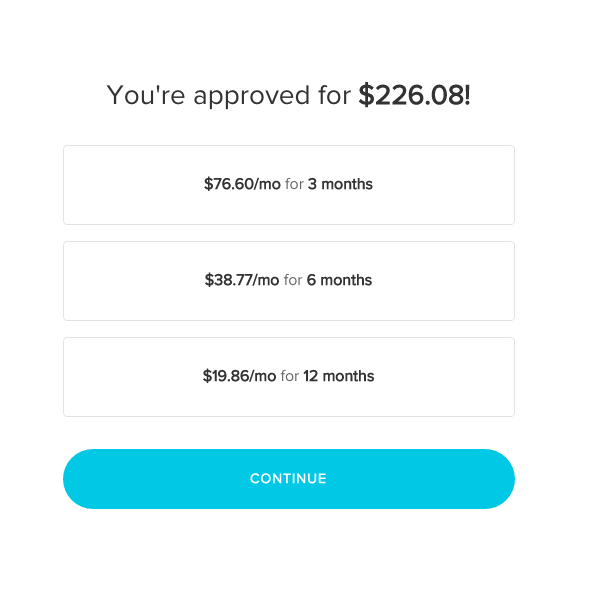Click the approved amount $226.08
This screenshot has width=596, height=598.
click(x=414, y=95)
